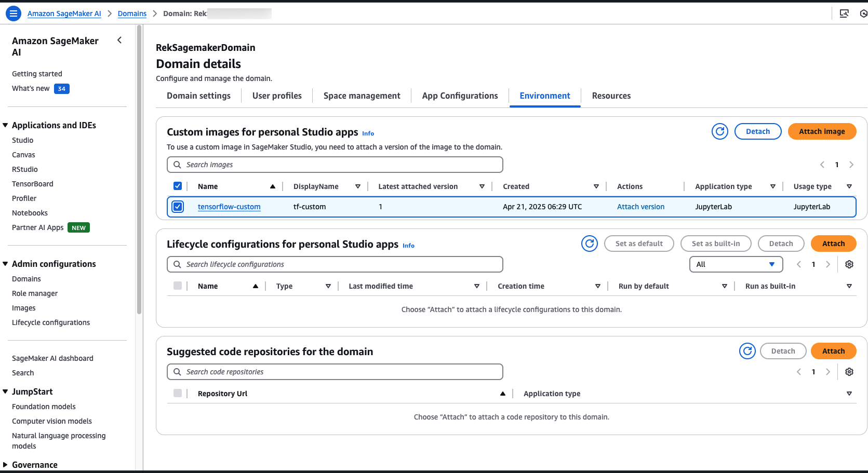
Task: Open Info link for custom images
Action: (368, 133)
